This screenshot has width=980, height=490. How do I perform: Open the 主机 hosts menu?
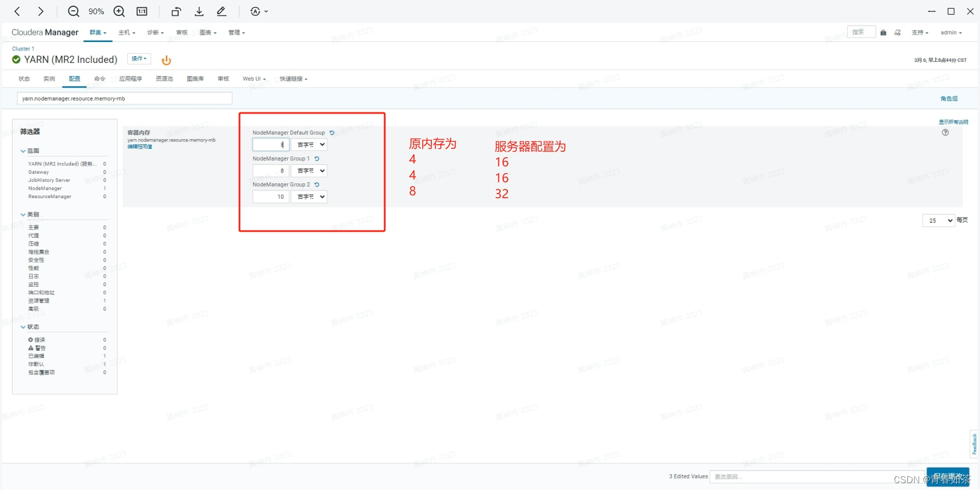[x=127, y=33]
